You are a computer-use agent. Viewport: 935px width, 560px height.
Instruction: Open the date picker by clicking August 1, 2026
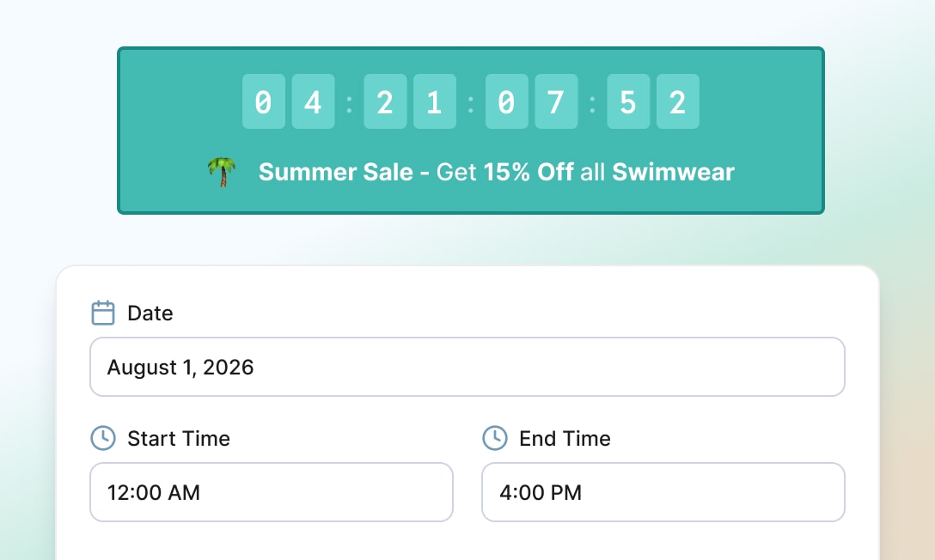(467, 367)
